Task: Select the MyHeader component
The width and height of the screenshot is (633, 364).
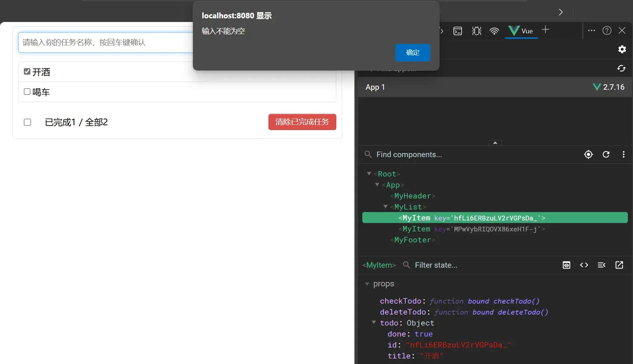Action: [x=412, y=196]
